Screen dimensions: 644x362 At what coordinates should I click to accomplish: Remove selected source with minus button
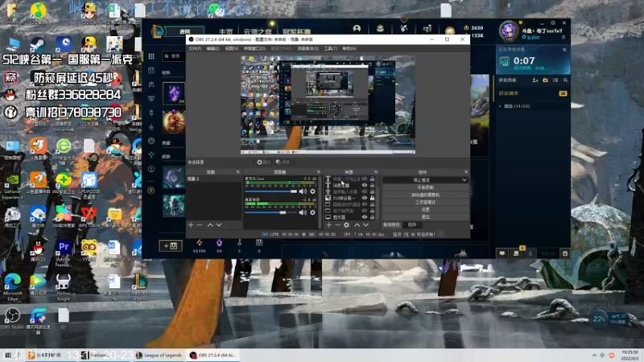pyautogui.click(x=337, y=225)
